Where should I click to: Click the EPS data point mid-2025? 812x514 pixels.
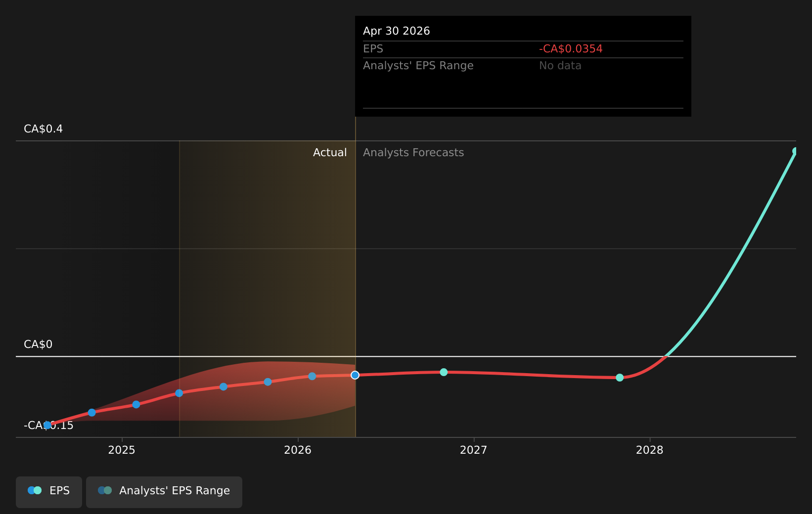[224, 386]
